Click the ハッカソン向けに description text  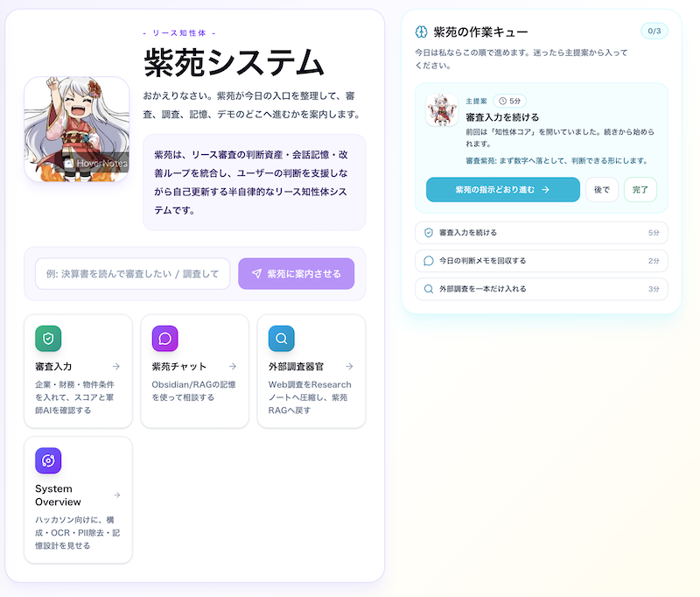(78, 533)
